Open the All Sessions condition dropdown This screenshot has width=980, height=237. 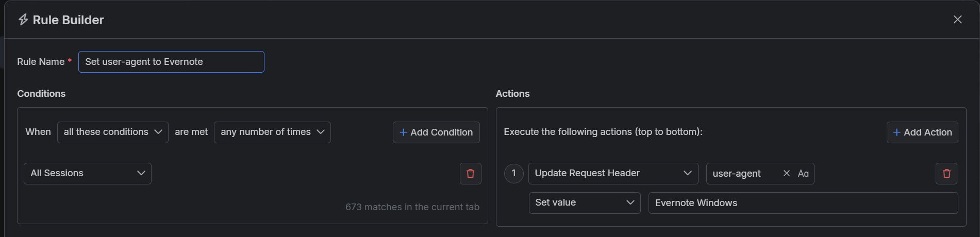tap(87, 174)
